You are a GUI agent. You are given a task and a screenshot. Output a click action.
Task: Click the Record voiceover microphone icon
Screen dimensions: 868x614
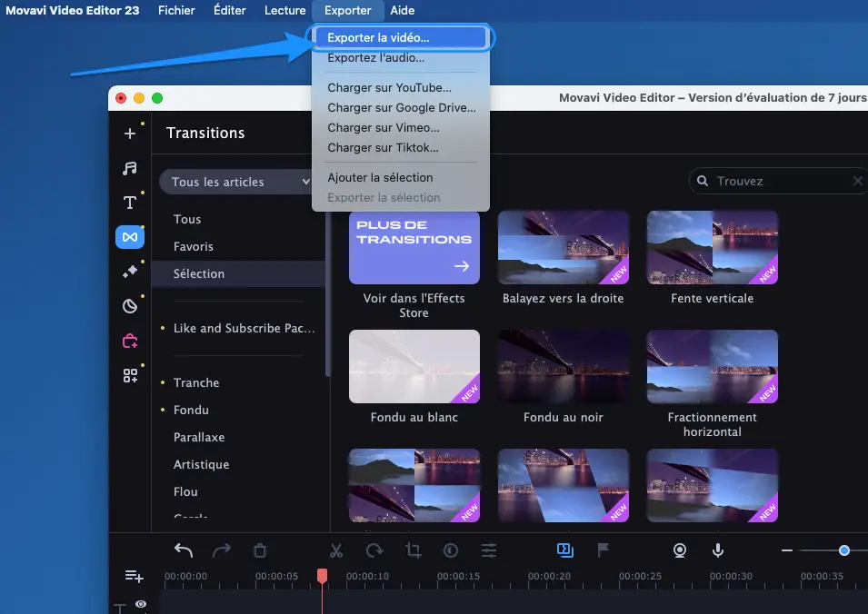pyautogui.click(x=717, y=550)
